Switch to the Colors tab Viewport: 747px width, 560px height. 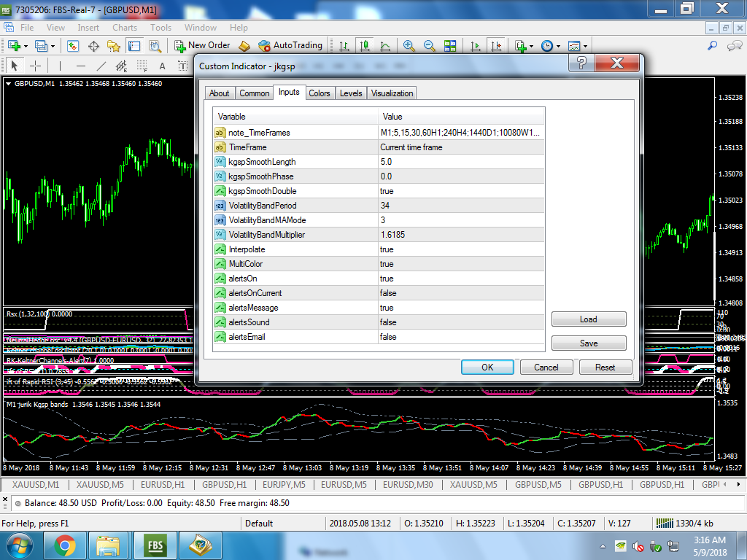pyautogui.click(x=320, y=93)
